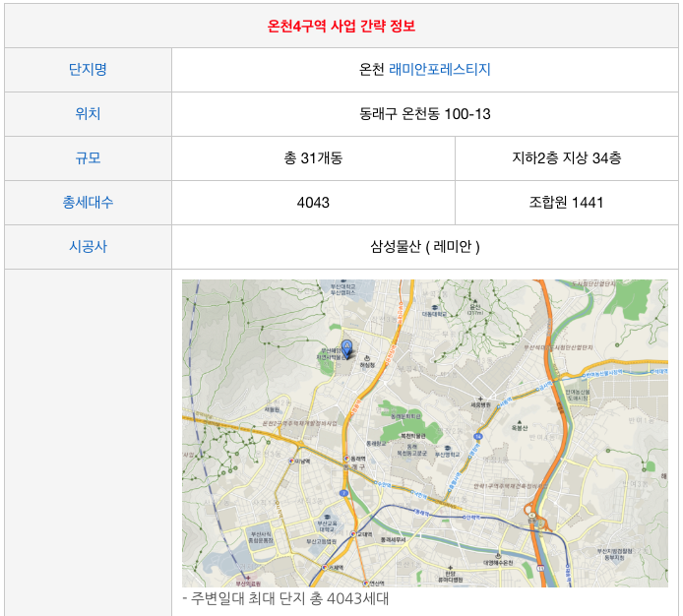The height and width of the screenshot is (616, 683).
Task: Click the blue map marker pin
Action: pyautogui.click(x=346, y=349)
